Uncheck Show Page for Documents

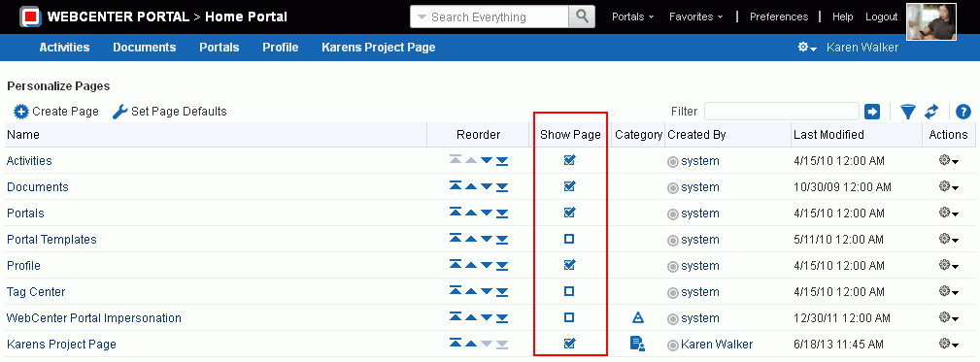pos(569,186)
